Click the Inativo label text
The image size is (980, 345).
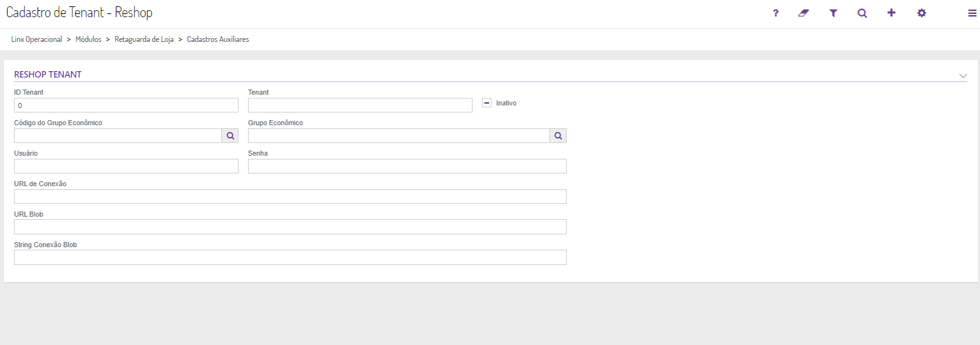506,103
